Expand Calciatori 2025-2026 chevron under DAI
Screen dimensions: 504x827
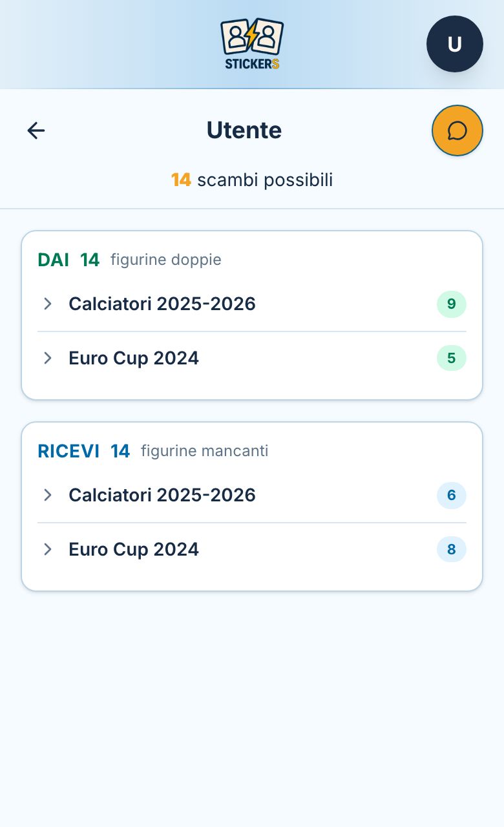(x=47, y=304)
